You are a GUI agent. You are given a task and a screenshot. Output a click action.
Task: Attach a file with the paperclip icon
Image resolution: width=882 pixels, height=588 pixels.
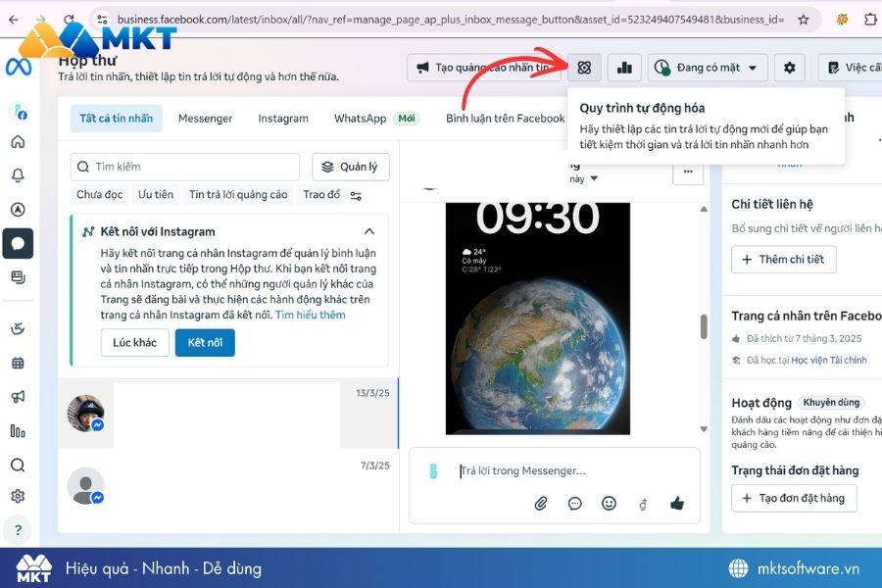[x=541, y=503]
